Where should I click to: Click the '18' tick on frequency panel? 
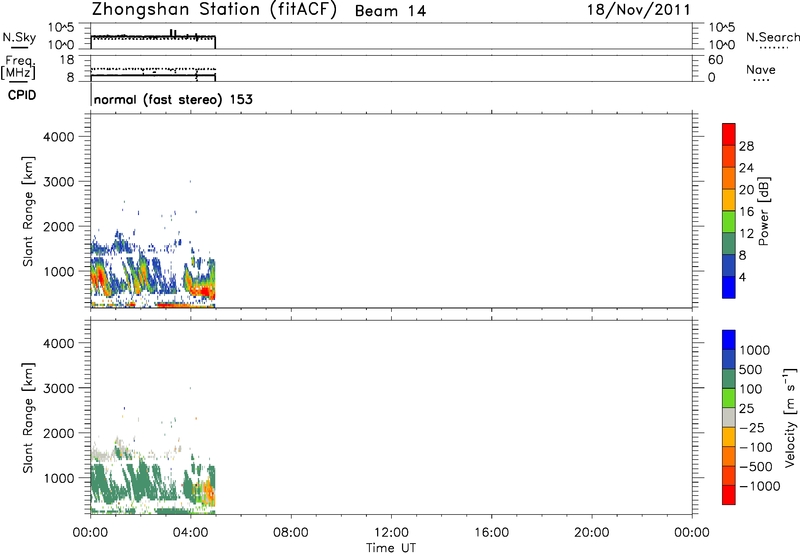click(x=67, y=60)
